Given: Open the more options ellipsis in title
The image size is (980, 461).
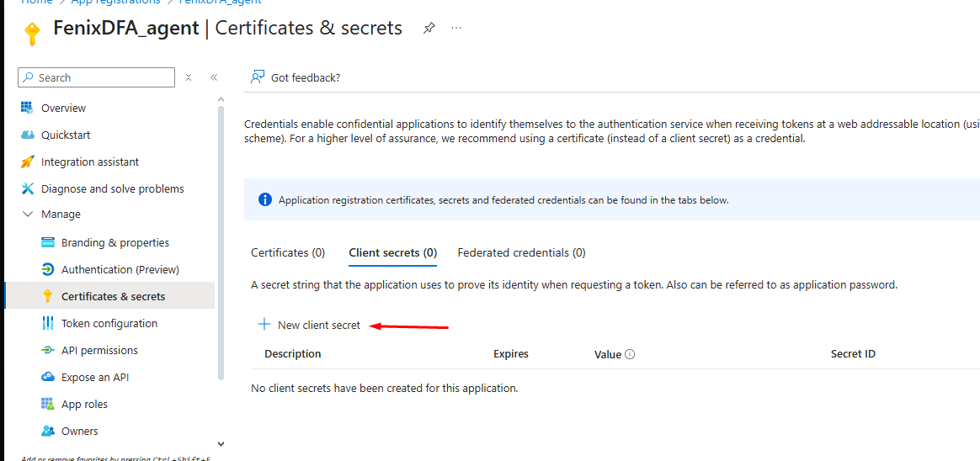Looking at the screenshot, I should [x=456, y=28].
